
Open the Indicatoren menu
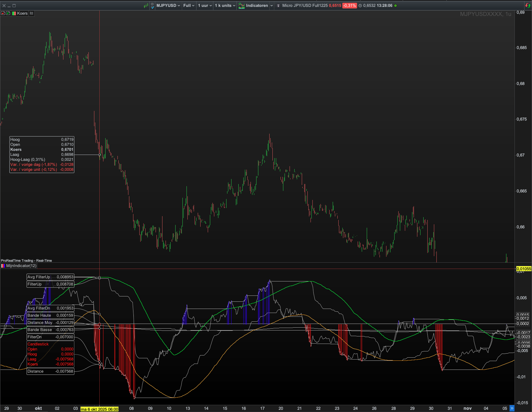tap(253, 6)
